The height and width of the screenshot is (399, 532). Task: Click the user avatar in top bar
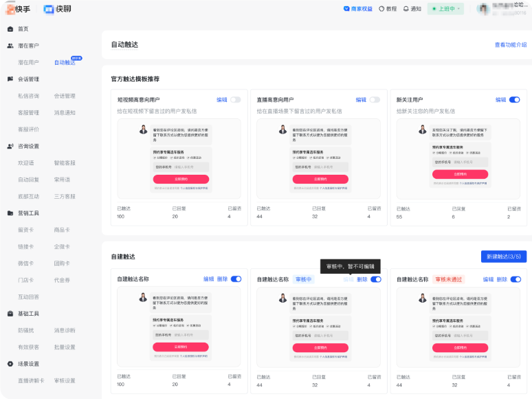[x=483, y=9]
